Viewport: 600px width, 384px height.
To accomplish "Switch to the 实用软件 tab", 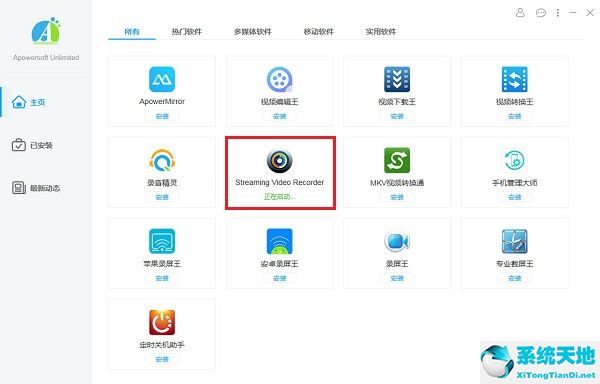I will pyautogui.click(x=381, y=31).
